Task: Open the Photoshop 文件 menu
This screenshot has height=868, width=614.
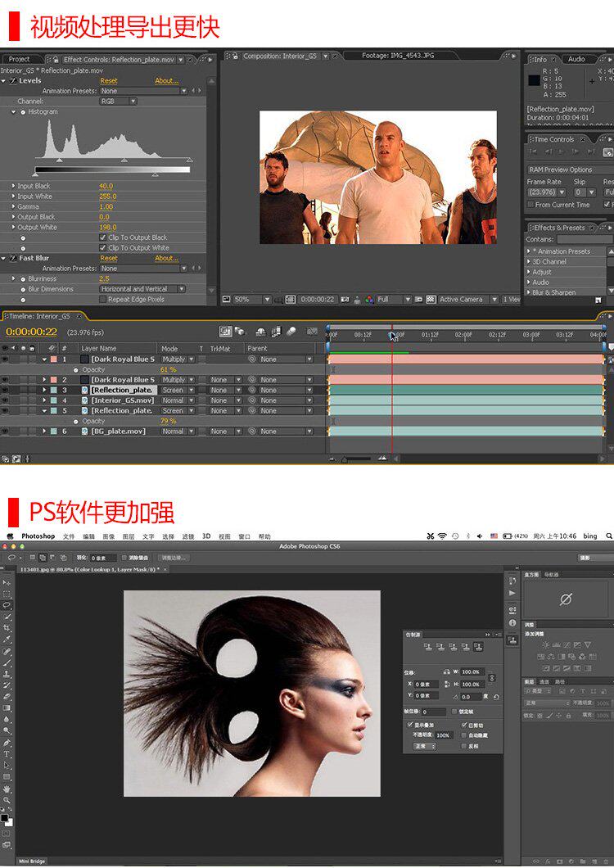Action: click(69, 536)
